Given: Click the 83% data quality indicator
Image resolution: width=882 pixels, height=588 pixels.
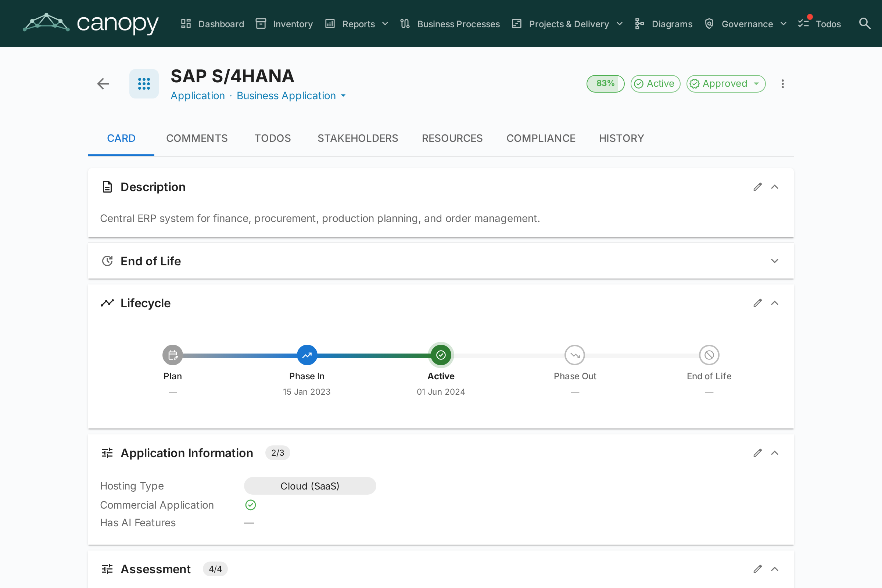Looking at the screenshot, I should pos(605,84).
